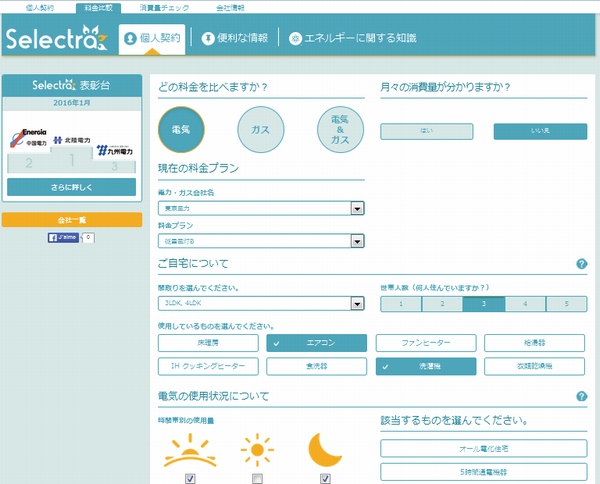Screen dimensions: 600x484
Task: Click the orange 会社一覧 button
Action: 71,219
